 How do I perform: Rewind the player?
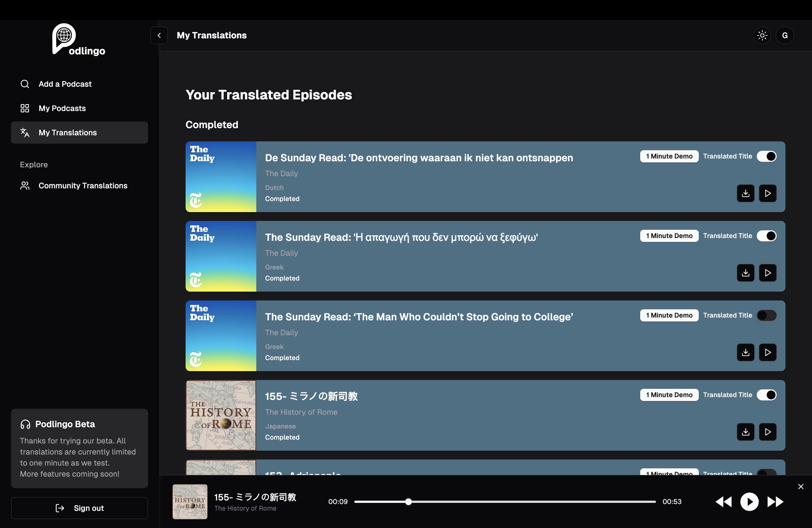pos(723,502)
